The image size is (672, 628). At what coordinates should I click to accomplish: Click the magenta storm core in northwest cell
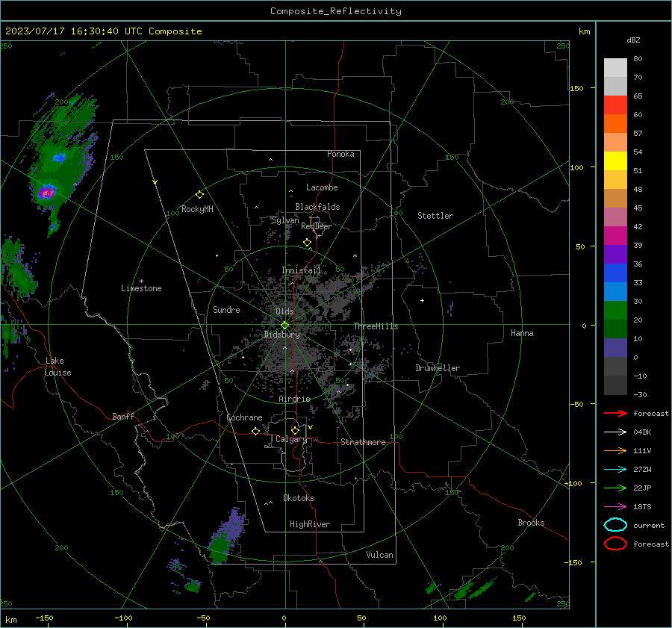pyautogui.click(x=47, y=192)
